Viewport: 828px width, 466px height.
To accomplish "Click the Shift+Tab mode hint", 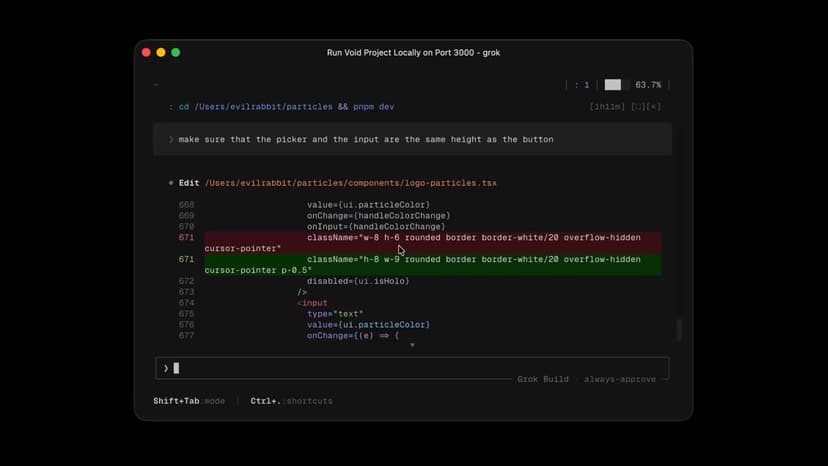I will point(189,401).
